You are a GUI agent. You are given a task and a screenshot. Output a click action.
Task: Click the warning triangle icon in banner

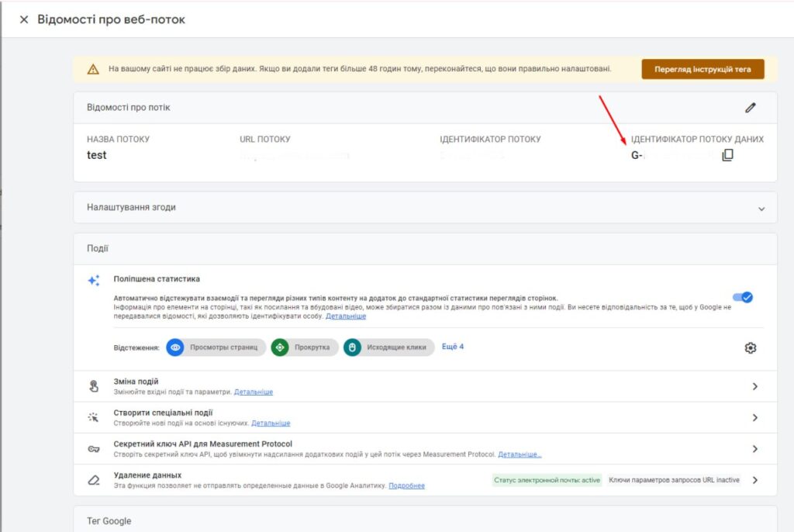pyautogui.click(x=93, y=69)
